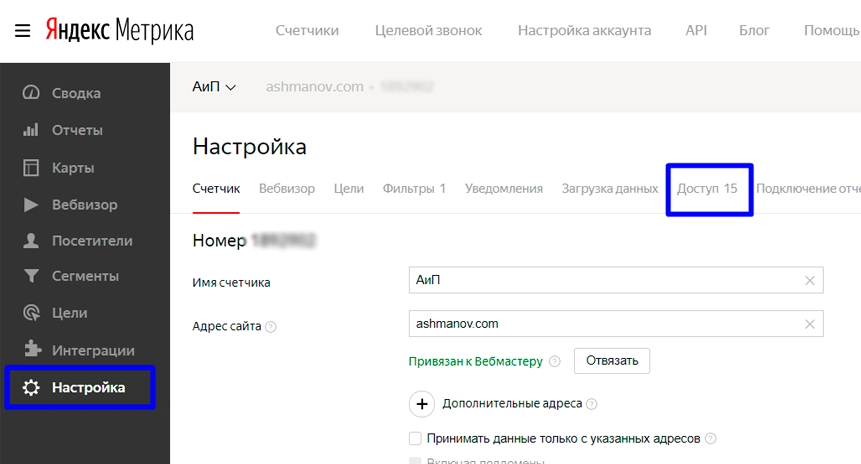Enable Принимать данные только с указанных адресов
Screen dimensions: 861x464
pyautogui.click(x=415, y=438)
